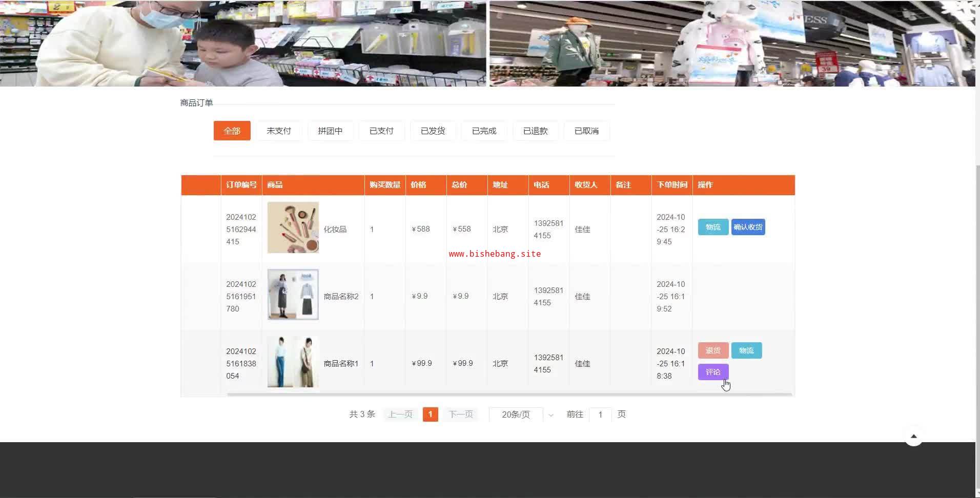Click the right clothing store banner image
Viewport: 980px width, 498px height.
point(732,43)
